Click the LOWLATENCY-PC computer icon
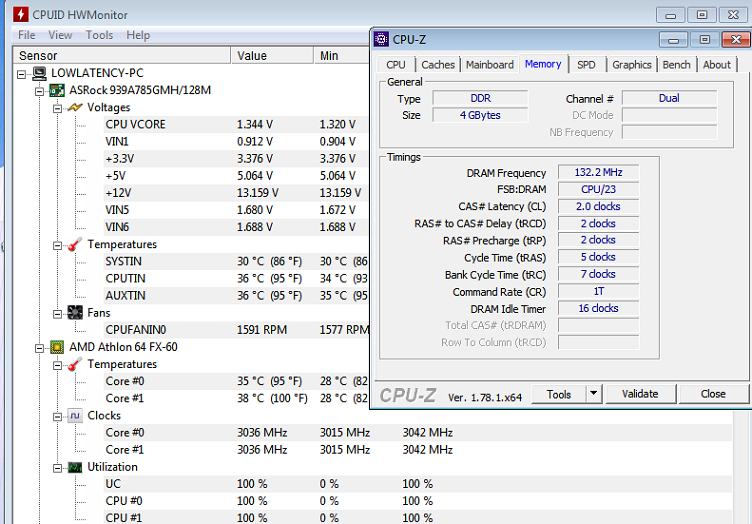This screenshot has height=524, width=752. [x=40, y=73]
